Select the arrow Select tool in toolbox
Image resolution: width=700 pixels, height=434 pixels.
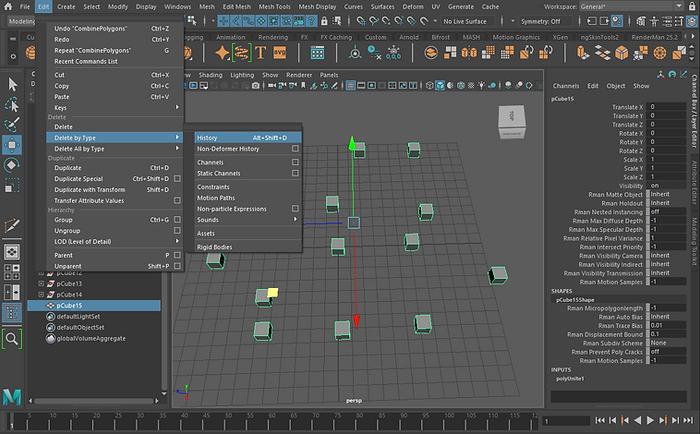coord(12,84)
